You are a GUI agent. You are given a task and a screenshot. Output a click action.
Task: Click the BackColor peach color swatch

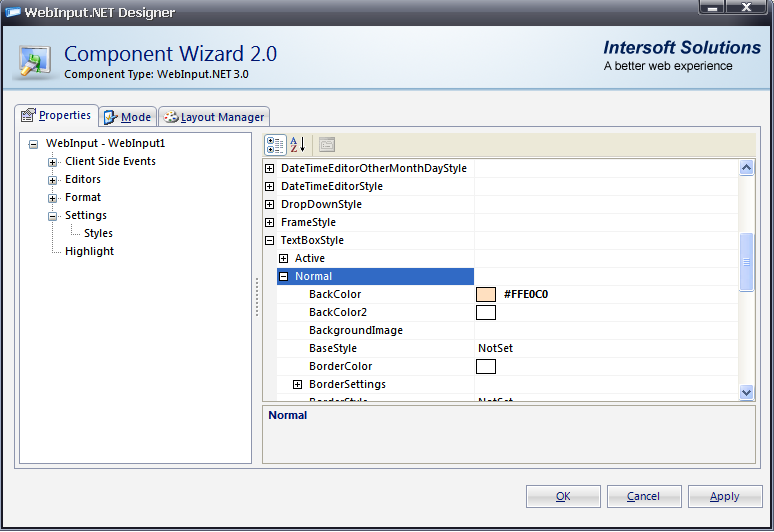pyautogui.click(x=486, y=295)
